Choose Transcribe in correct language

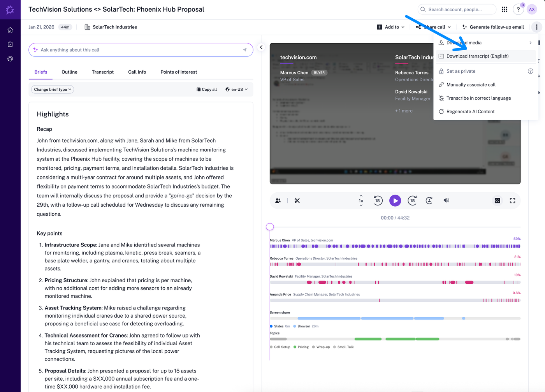pos(485,98)
